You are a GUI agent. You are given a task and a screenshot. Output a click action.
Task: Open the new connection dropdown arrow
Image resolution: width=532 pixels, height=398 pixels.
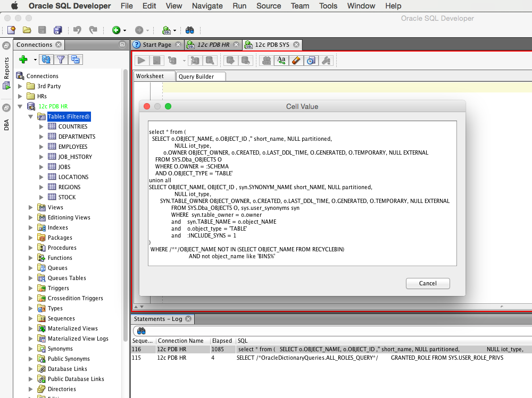[x=35, y=60]
